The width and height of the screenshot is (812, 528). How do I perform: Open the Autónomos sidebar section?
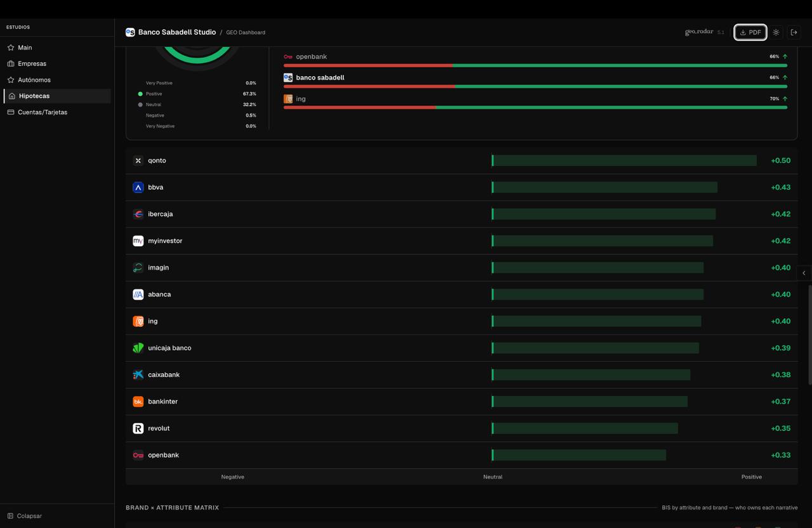[34, 80]
